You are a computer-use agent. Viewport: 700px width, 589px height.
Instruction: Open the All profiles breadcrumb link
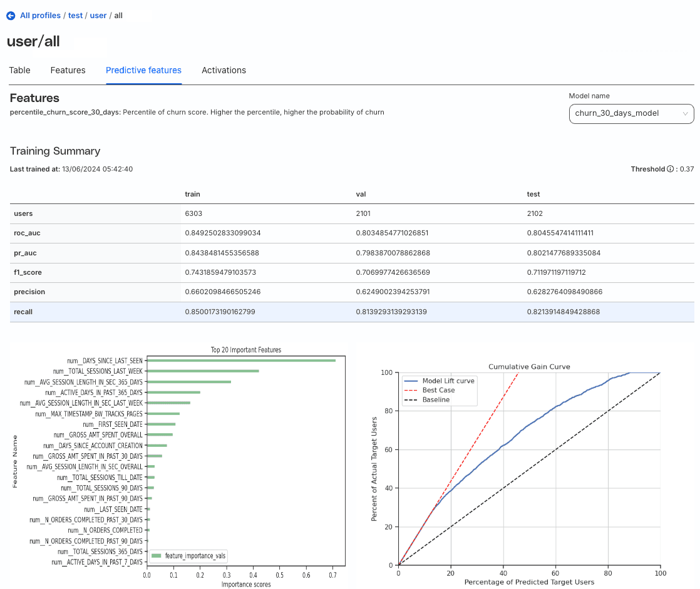coord(40,16)
